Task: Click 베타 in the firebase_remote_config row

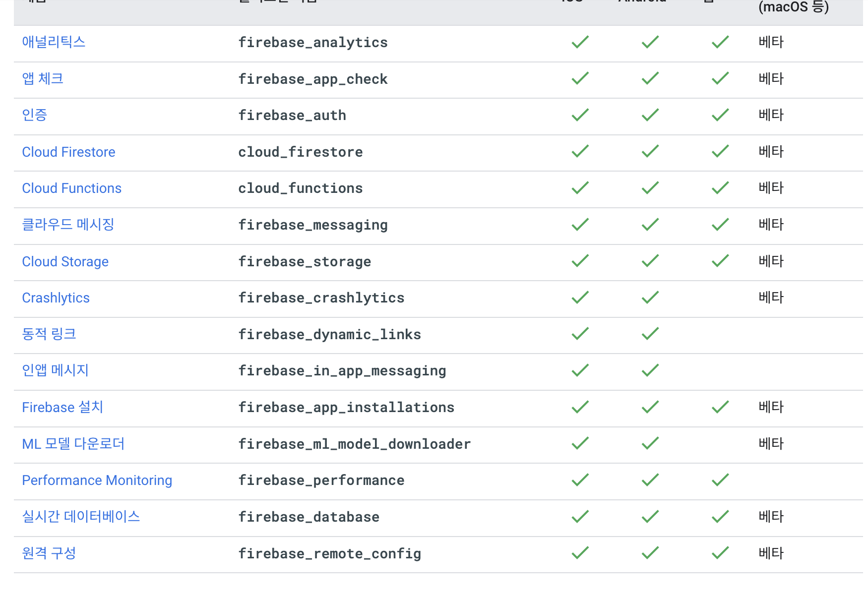Action: (771, 553)
